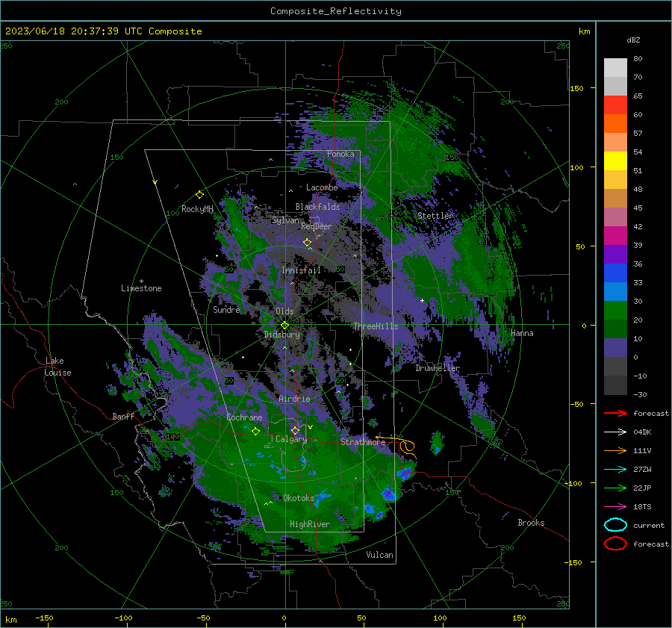The image size is (672, 628).
Task: Click the yellow station marker at Red Deer
Action: (x=307, y=243)
